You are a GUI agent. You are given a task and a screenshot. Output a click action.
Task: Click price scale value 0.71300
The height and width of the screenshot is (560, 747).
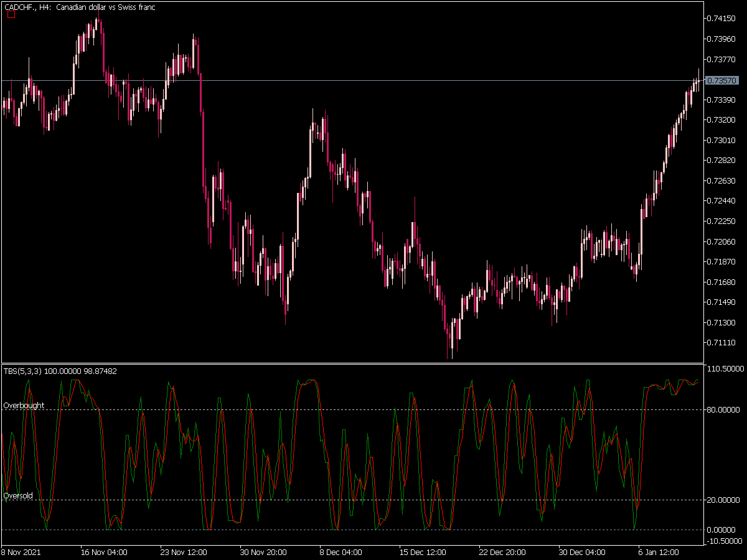(x=723, y=322)
